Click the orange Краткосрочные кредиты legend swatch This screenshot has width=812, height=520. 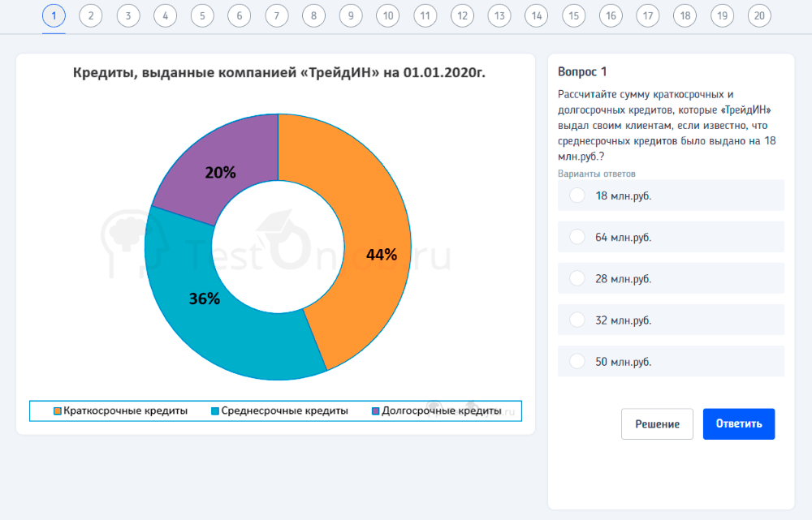(x=58, y=410)
